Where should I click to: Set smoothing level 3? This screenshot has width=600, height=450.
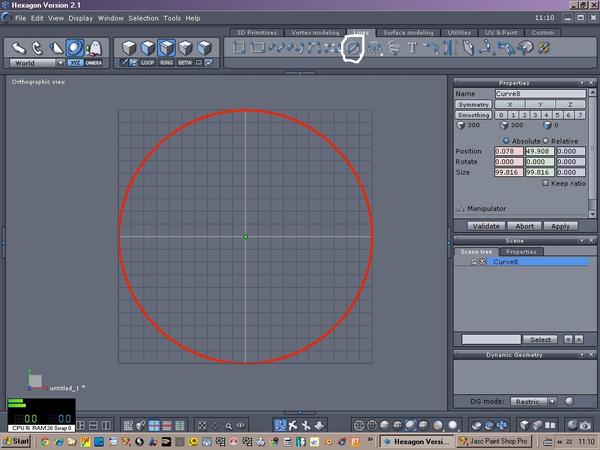(535, 115)
